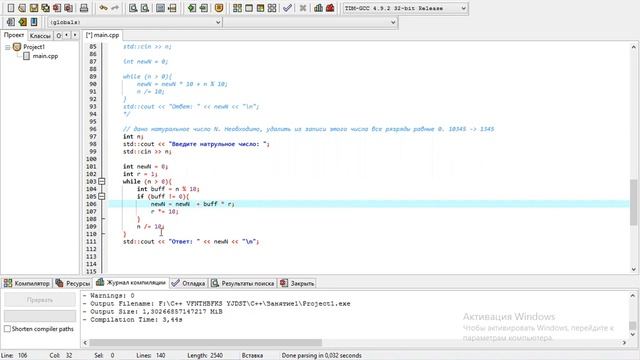
Task: Collapse the Project1 tree node
Action: click(x=7, y=47)
